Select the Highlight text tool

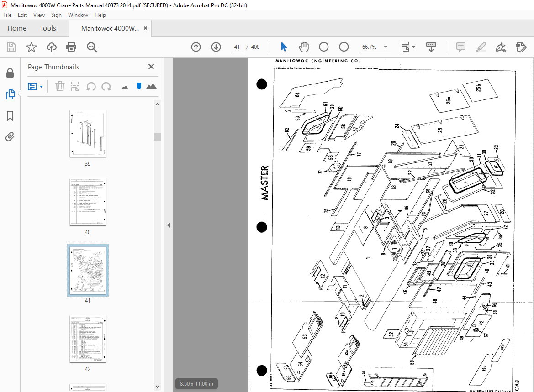pyautogui.click(x=481, y=47)
